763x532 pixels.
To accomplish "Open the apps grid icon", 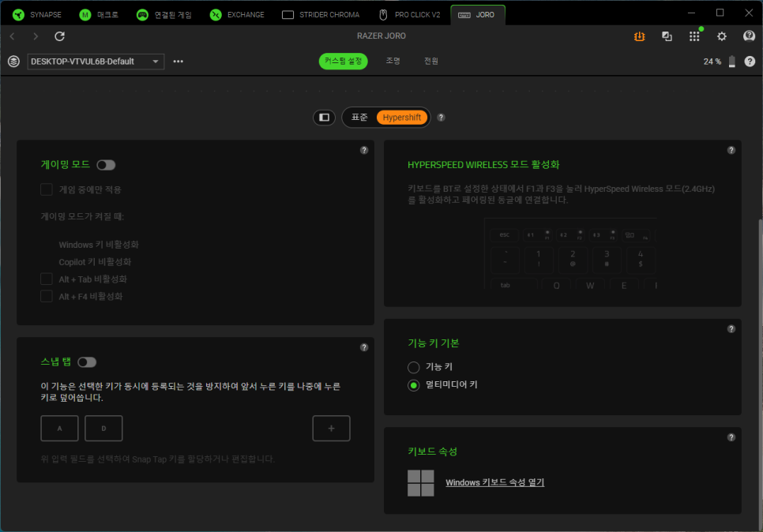I will click(694, 36).
